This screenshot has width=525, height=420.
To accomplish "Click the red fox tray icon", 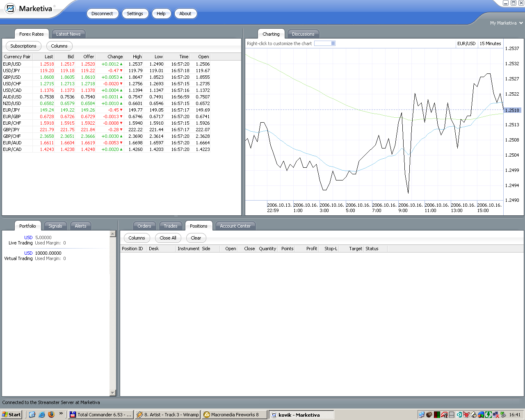I will tap(466, 415).
